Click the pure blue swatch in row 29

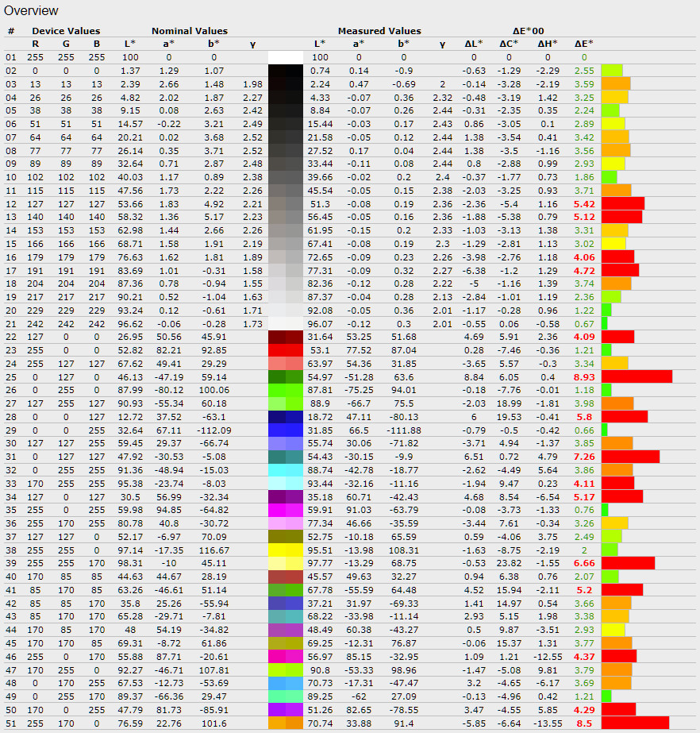pos(286,430)
